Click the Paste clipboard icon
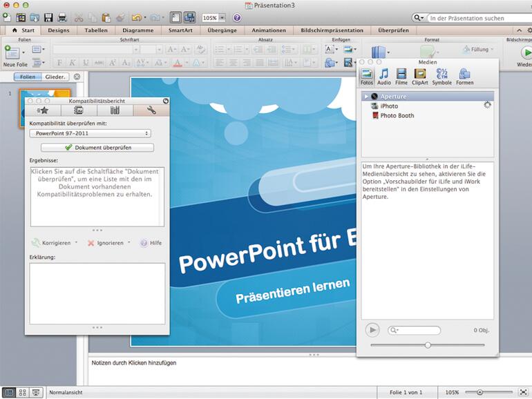This screenshot has height=399, width=532. 106,18
